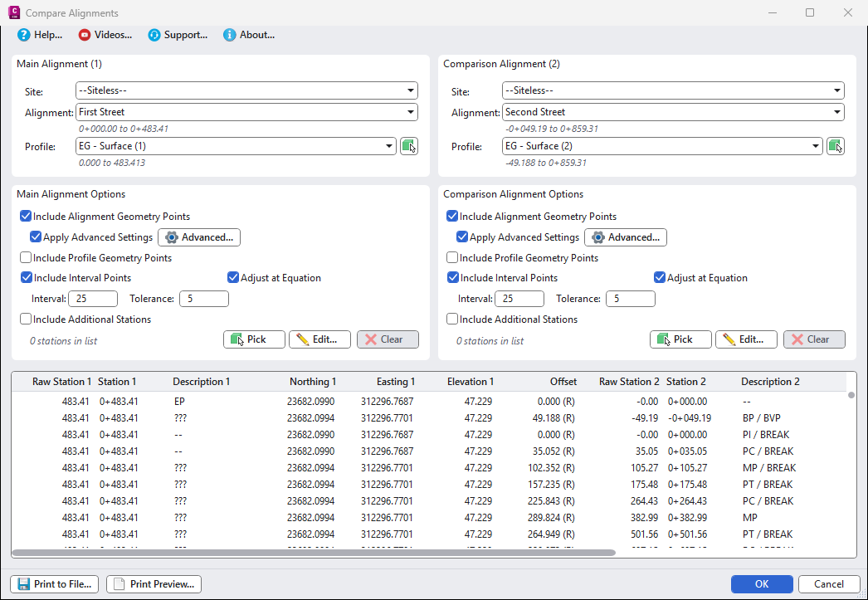Toggle main Include Interval Points

[x=26, y=277]
